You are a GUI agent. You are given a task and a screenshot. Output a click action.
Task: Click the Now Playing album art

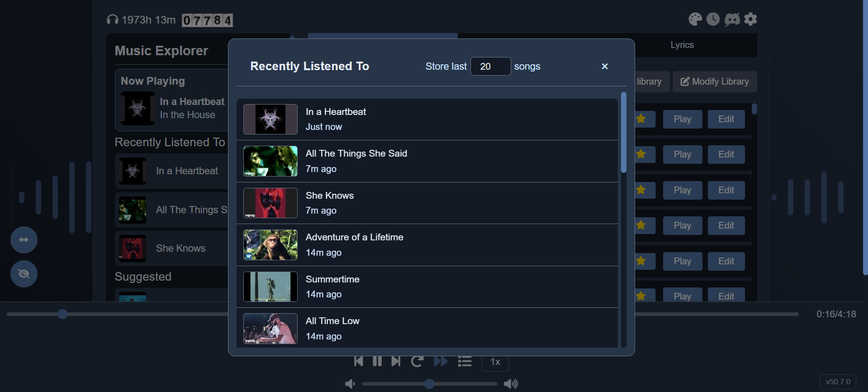(138, 109)
